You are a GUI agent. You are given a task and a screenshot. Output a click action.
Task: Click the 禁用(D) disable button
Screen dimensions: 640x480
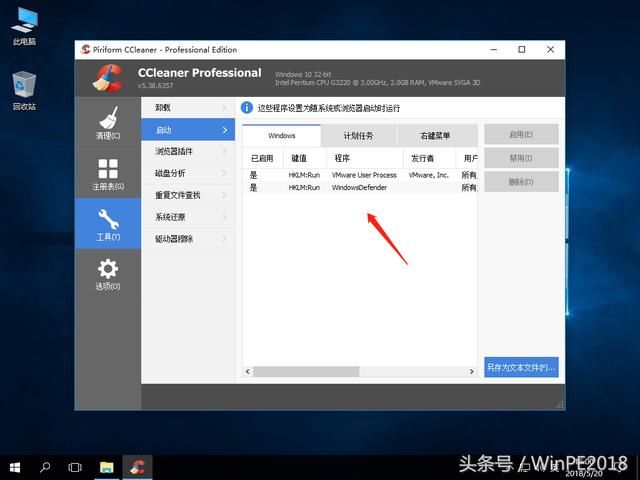(x=521, y=158)
